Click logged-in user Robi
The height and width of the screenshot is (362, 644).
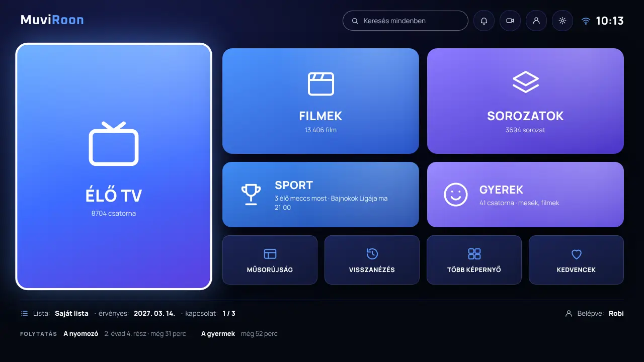pos(616,313)
